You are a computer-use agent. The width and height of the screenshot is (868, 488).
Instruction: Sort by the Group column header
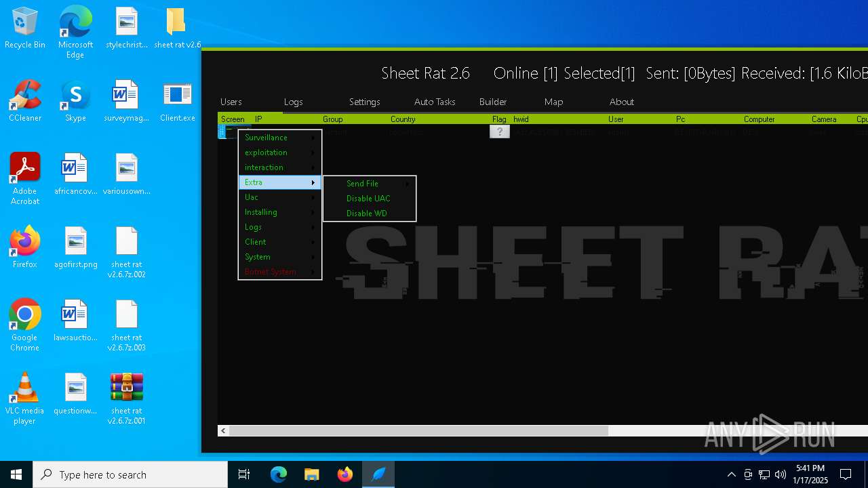tap(353, 119)
